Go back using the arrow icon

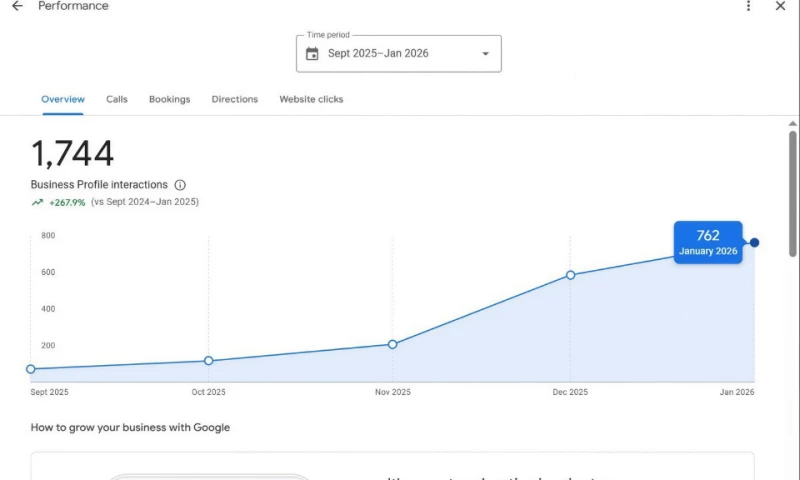point(17,6)
